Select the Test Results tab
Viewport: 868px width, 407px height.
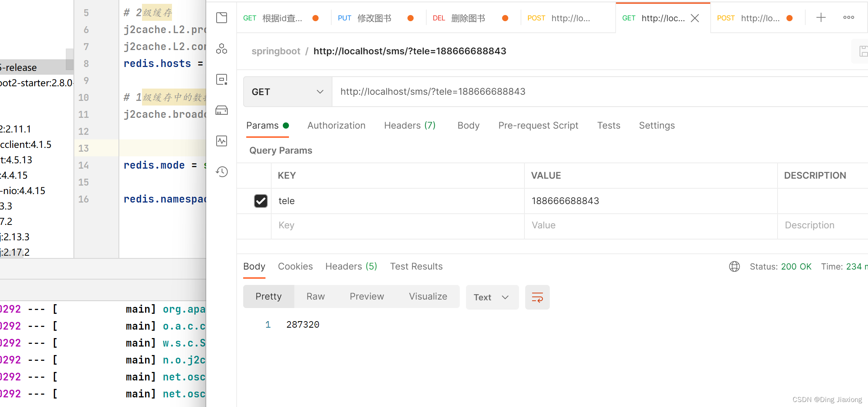point(416,266)
